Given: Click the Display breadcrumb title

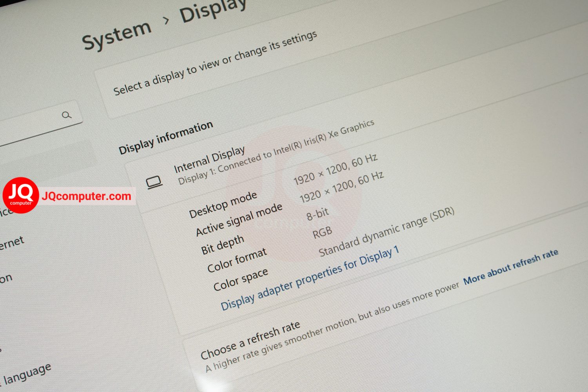Looking at the screenshot, I should 214,11.
